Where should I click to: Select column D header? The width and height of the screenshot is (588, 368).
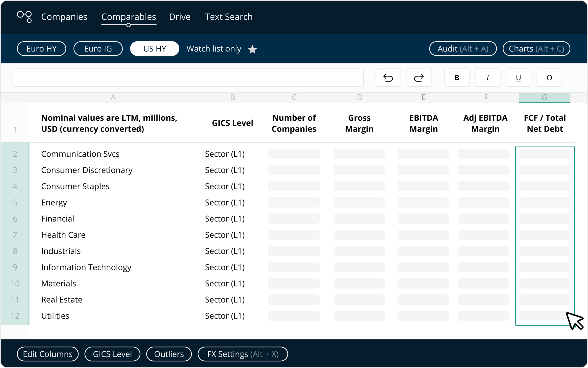coord(360,97)
